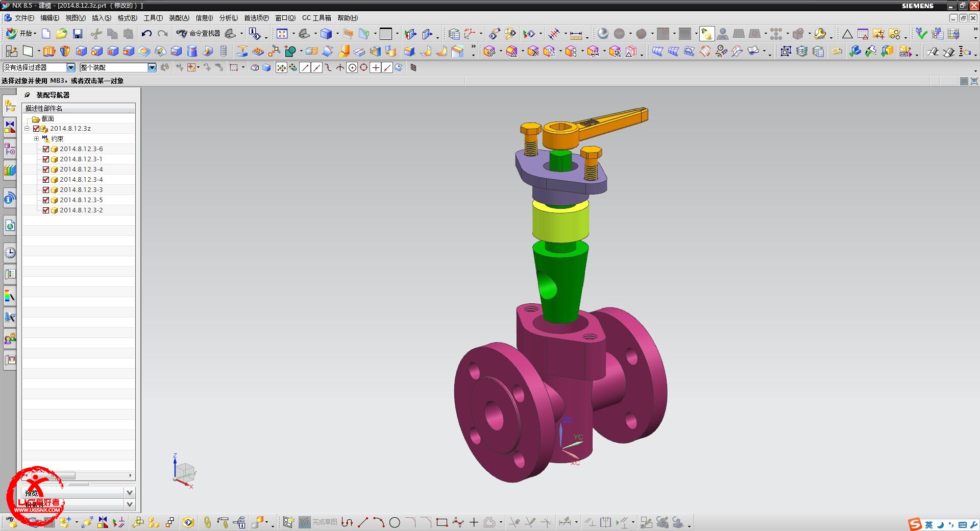This screenshot has width=980, height=531.
Task: Click the Measure Distance ruler icon
Action: coord(576,34)
